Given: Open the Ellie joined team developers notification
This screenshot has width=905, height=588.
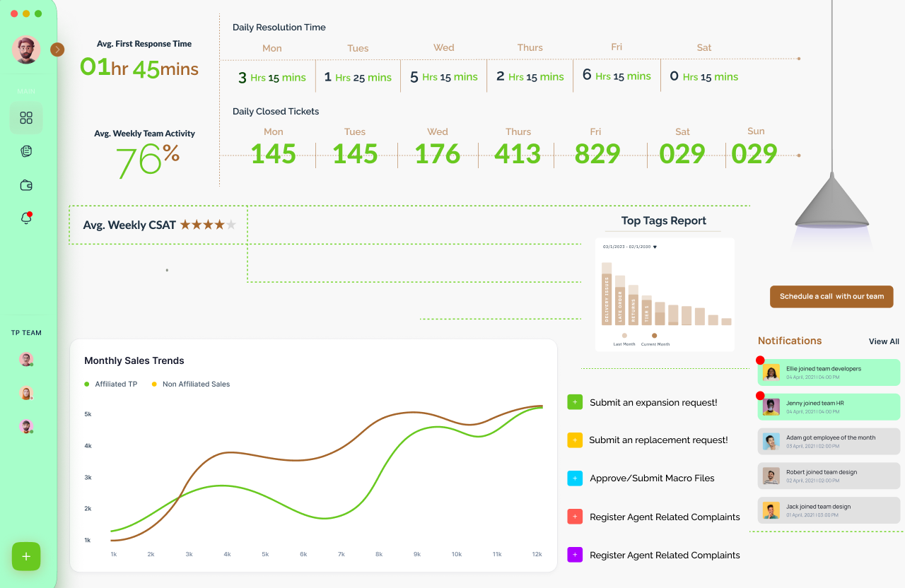Looking at the screenshot, I should click(x=828, y=372).
